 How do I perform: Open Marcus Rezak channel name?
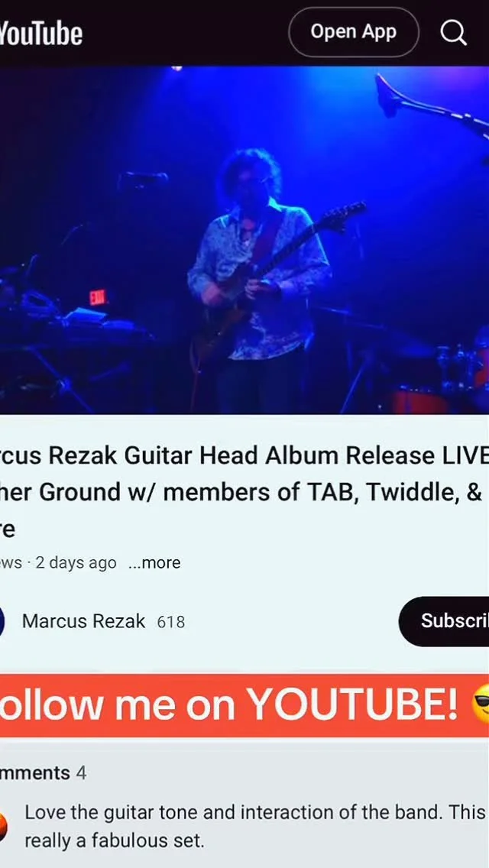(83, 621)
